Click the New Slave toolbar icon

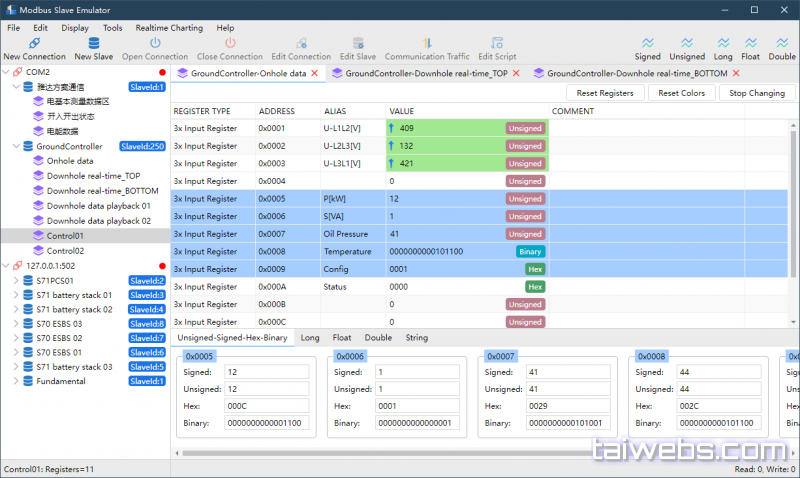click(x=94, y=44)
